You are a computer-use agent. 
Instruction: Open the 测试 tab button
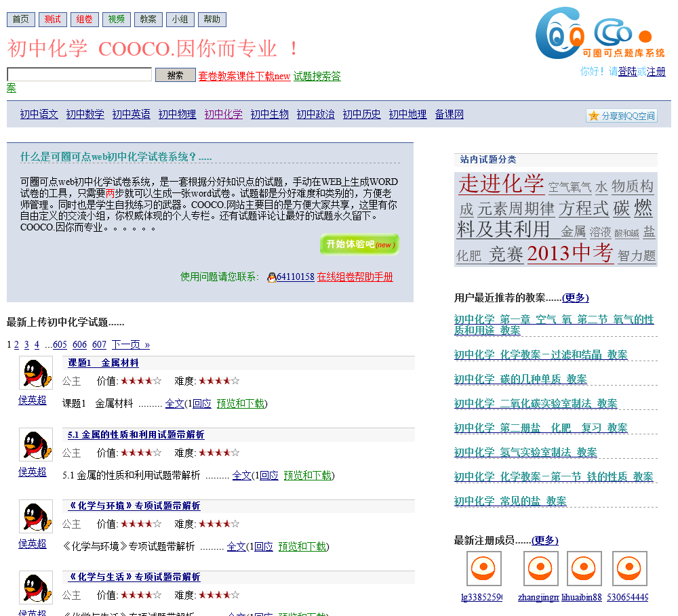53,20
